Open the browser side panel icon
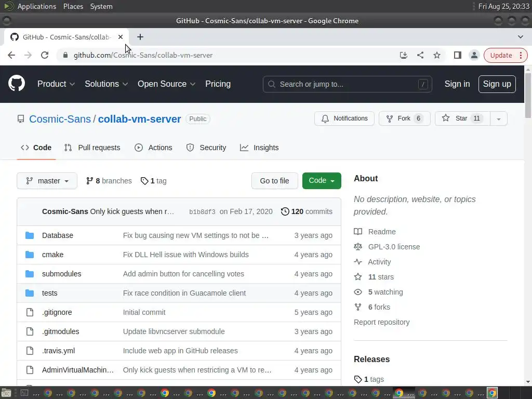 [x=457, y=55]
